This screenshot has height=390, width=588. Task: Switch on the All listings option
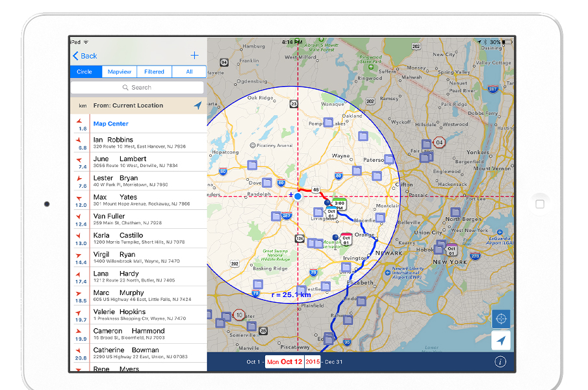[x=188, y=71]
